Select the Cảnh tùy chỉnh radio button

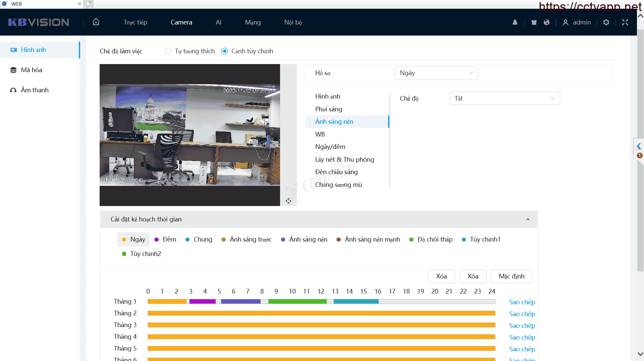(225, 51)
